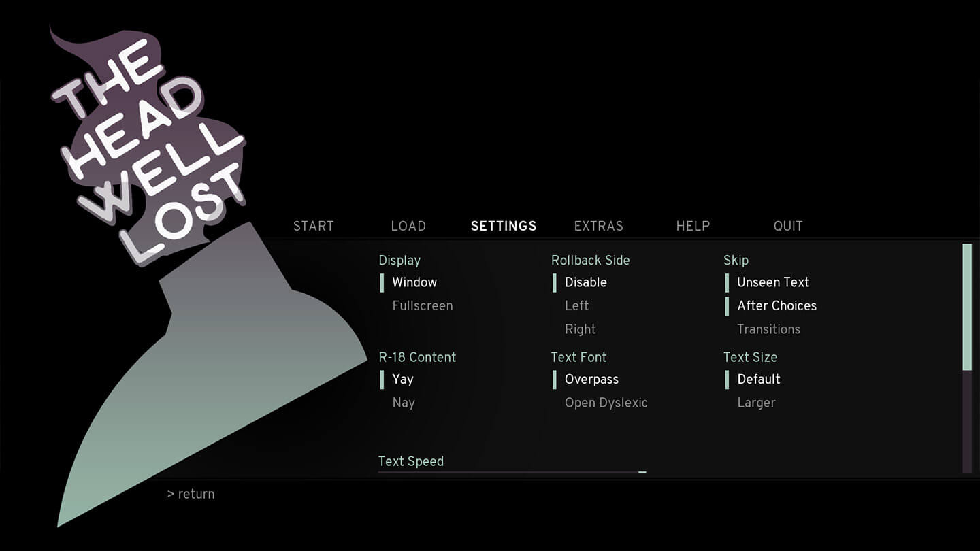The height and width of the screenshot is (551, 980).
Task: Select Larger text size
Action: click(756, 403)
